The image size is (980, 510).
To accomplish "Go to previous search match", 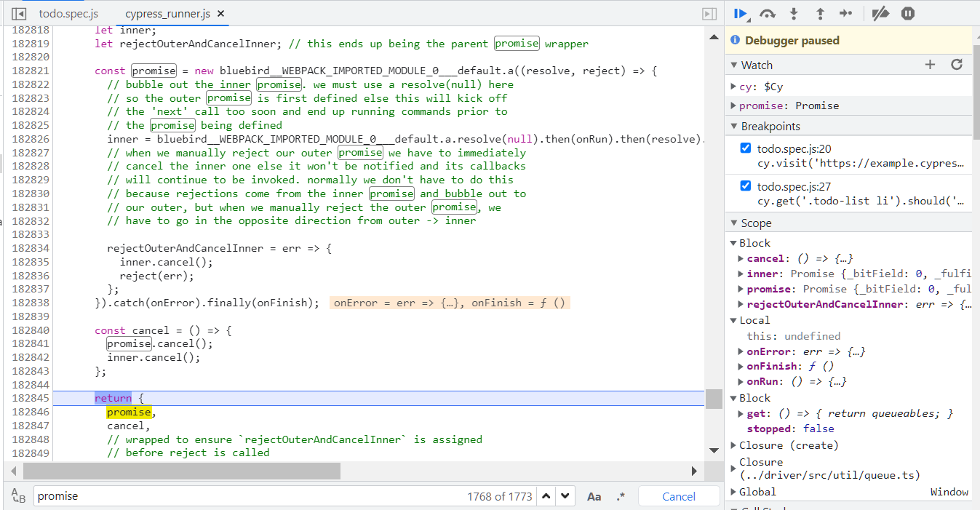I will [x=545, y=496].
